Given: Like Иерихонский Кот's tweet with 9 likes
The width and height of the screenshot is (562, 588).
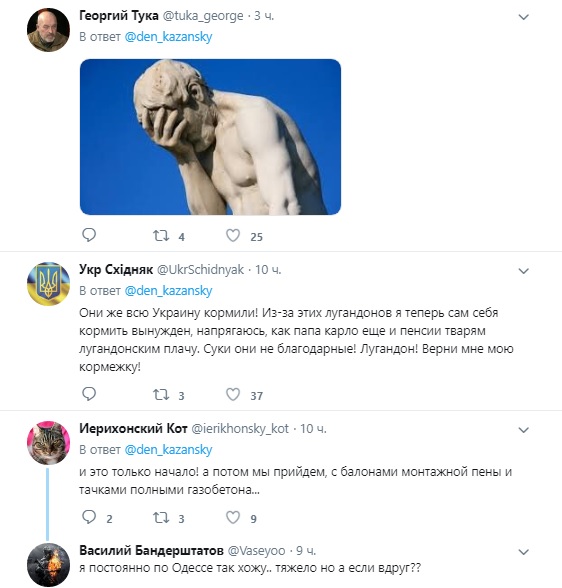Looking at the screenshot, I should coord(233,518).
